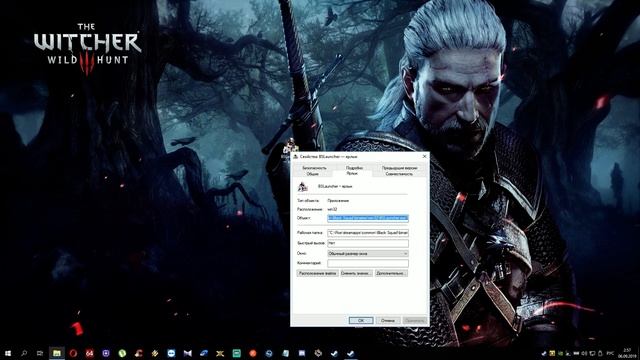Open the Windows Start menu

[8, 353]
